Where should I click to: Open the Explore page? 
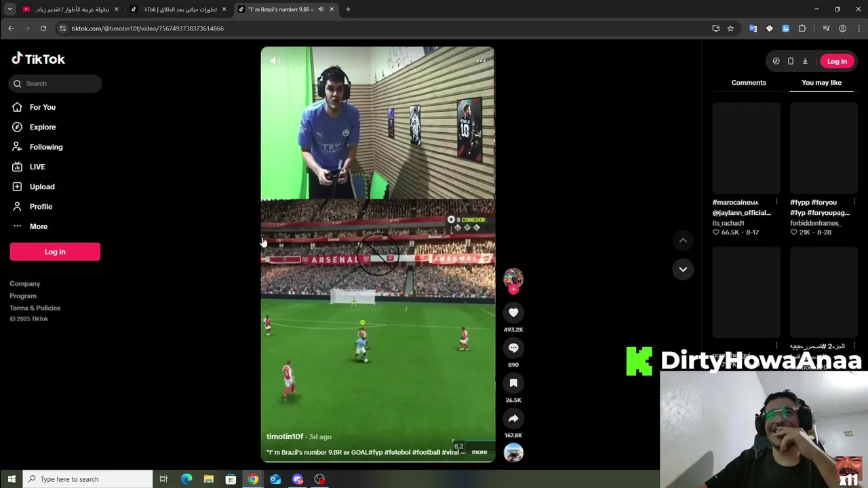click(x=43, y=127)
